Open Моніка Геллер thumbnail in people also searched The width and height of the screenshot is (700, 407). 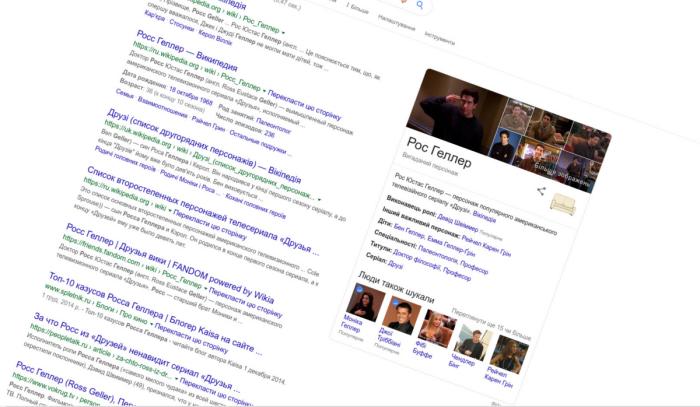(x=365, y=303)
